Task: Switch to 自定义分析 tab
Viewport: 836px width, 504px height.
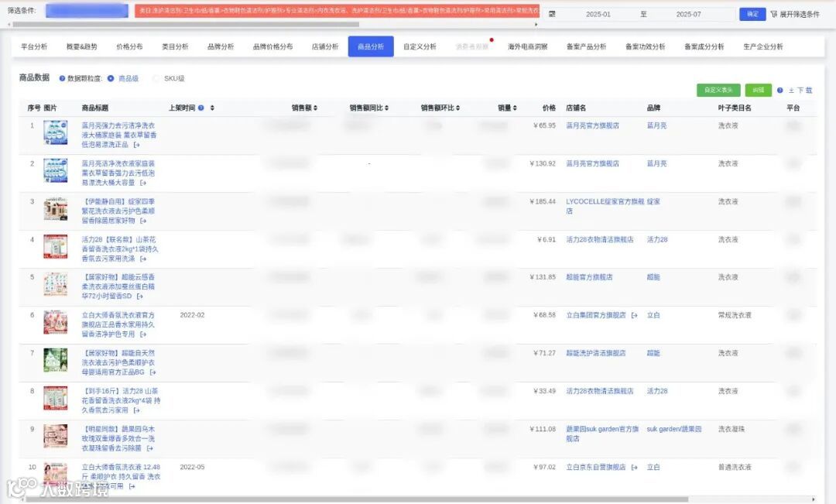Action: pos(420,47)
